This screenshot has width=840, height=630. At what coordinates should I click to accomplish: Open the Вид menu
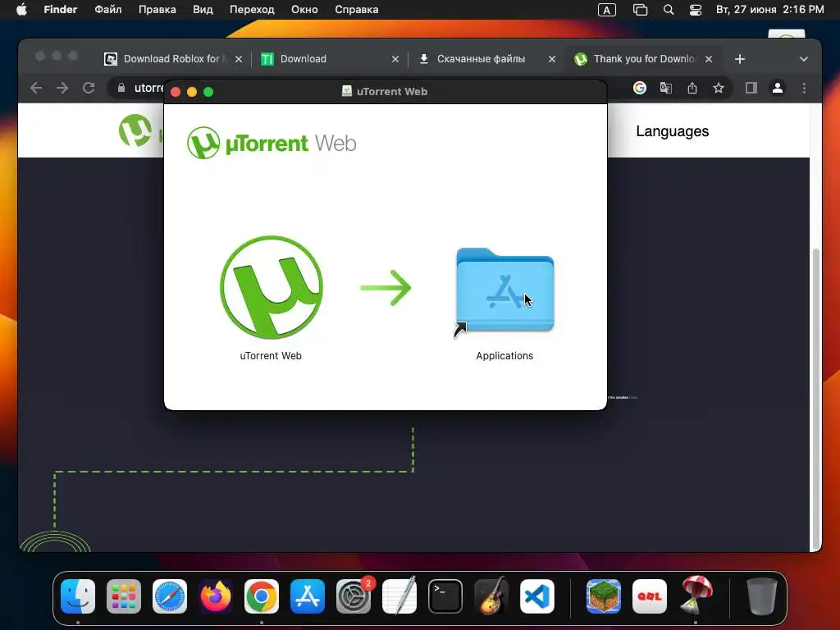(203, 10)
